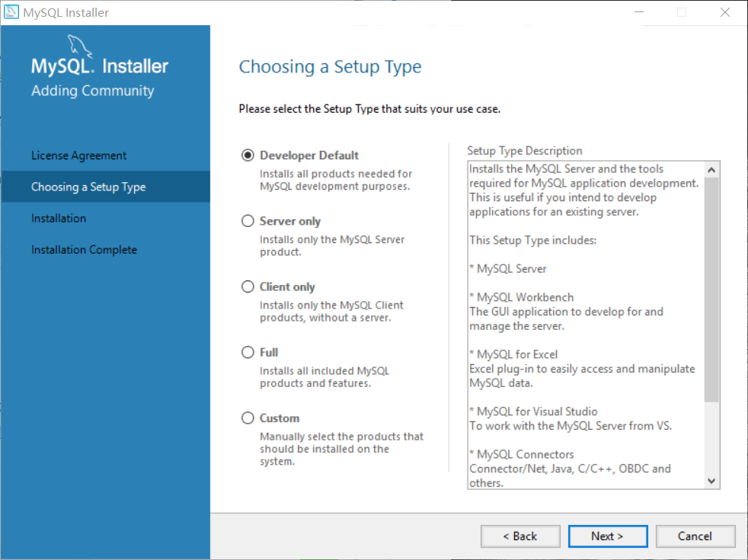Click the scrollbar up arrow in description panel
This screenshot has height=560, width=748.
(711, 168)
